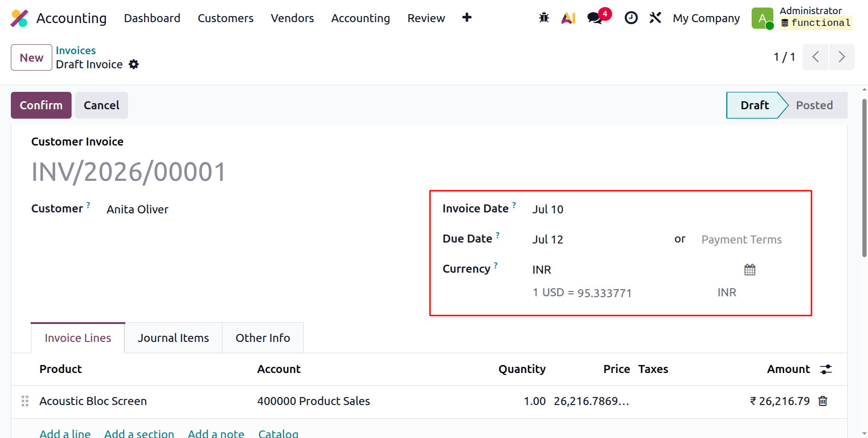
Task: Open the Customer field Anita Oliver
Action: click(138, 209)
